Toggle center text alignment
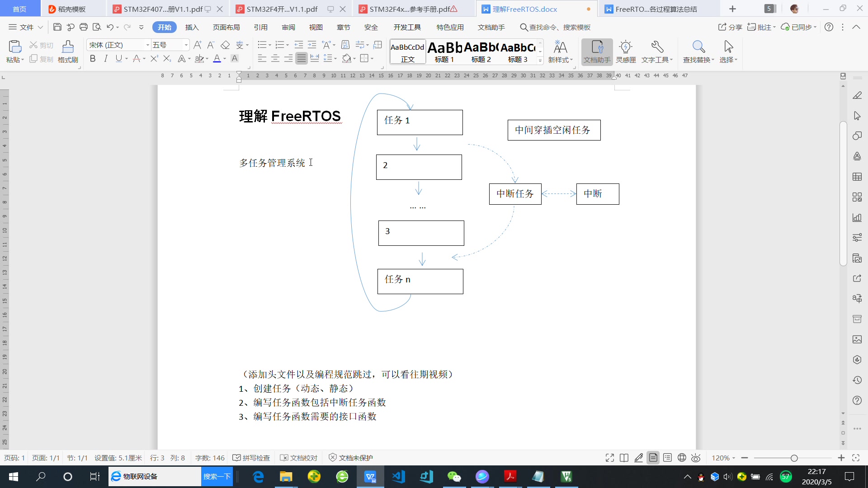This screenshot has width=868, height=488. [x=275, y=58]
